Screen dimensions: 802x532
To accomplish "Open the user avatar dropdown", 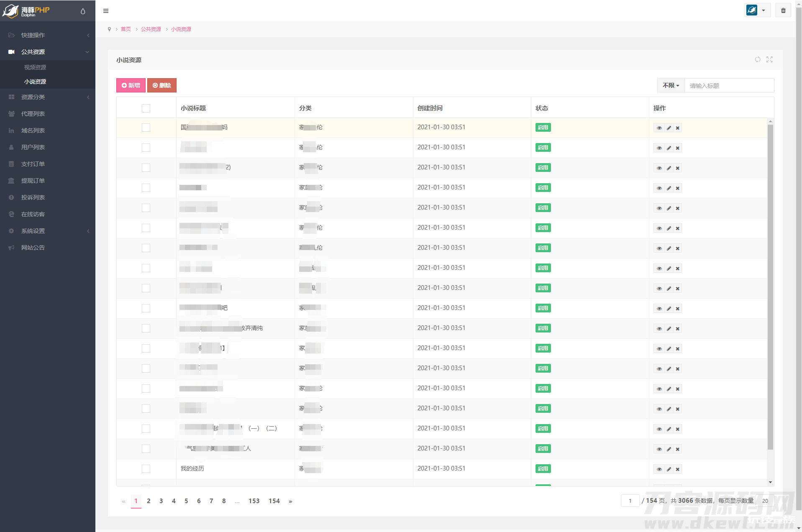I will click(x=757, y=10).
